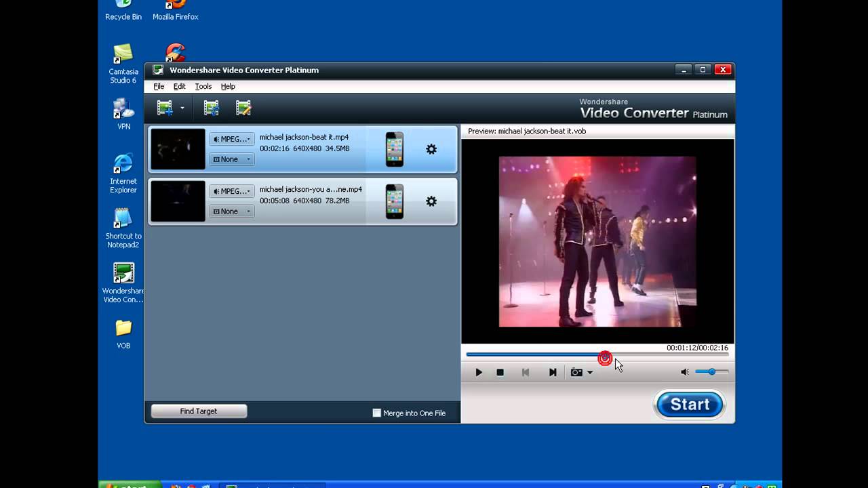Click the preview seek bar

pyautogui.click(x=597, y=354)
